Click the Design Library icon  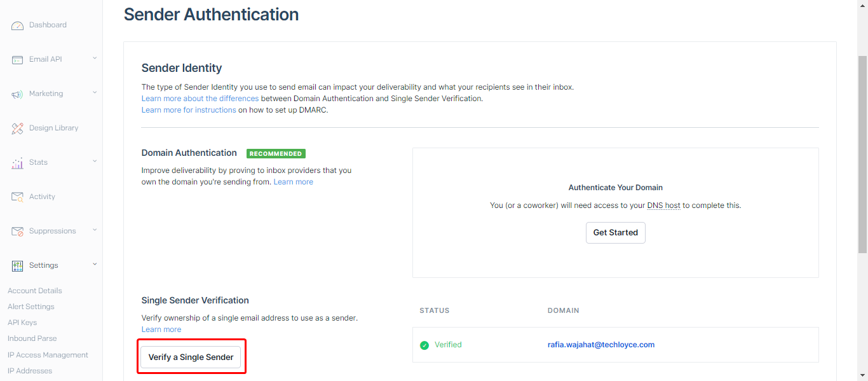click(17, 128)
